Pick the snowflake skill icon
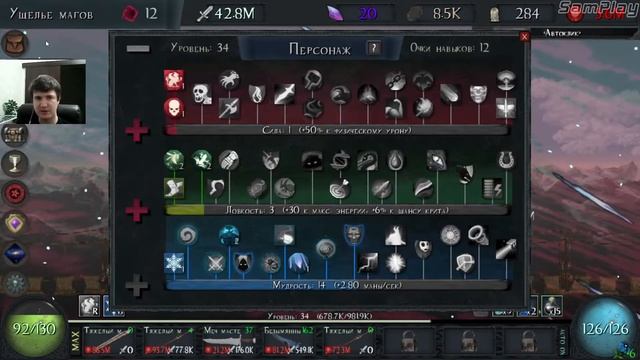Screen dimensions: 640x360 tap(174, 262)
